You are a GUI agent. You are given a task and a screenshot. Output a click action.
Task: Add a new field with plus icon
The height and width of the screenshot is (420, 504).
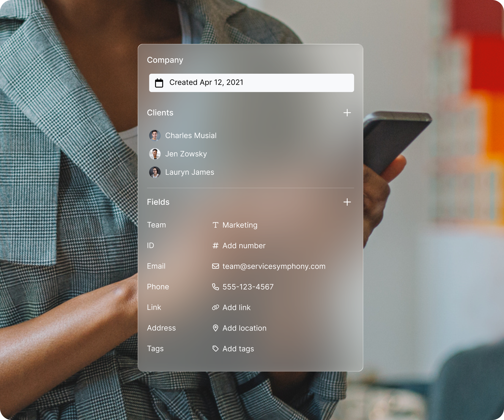pyautogui.click(x=347, y=202)
